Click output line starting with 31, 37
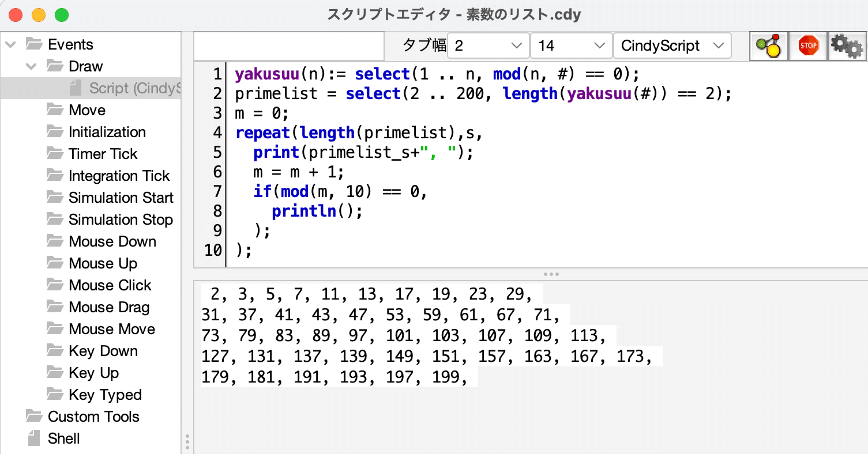The image size is (868, 454). point(386,315)
